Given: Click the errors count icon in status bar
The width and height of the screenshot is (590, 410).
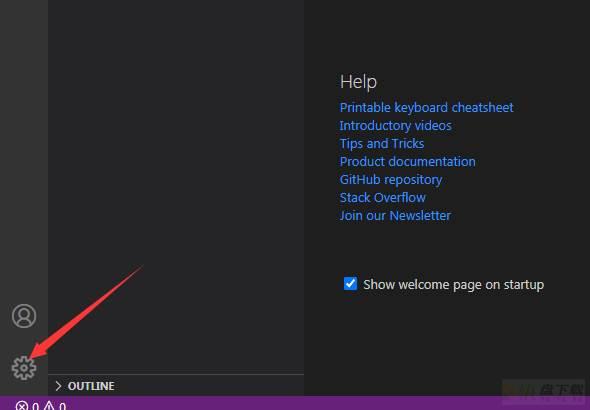Looking at the screenshot, I should click(x=22, y=406).
